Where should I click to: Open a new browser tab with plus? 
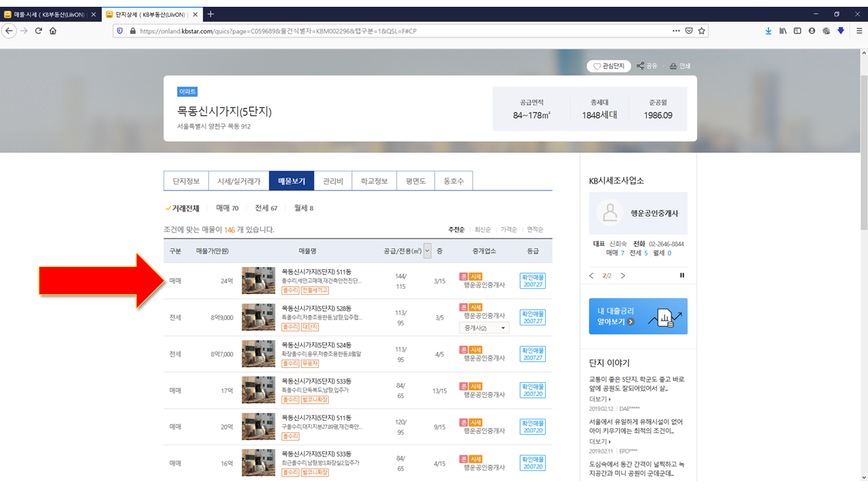click(x=211, y=14)
